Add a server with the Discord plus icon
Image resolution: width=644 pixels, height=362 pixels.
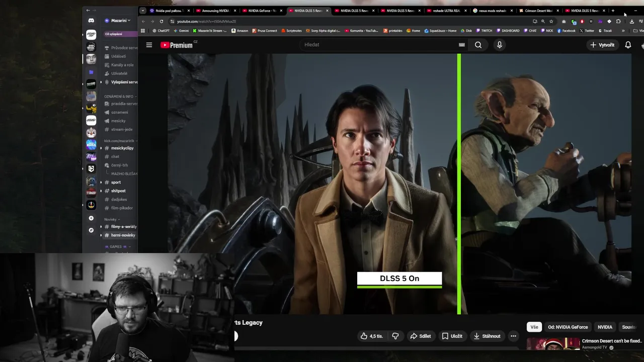click(91, 218)
